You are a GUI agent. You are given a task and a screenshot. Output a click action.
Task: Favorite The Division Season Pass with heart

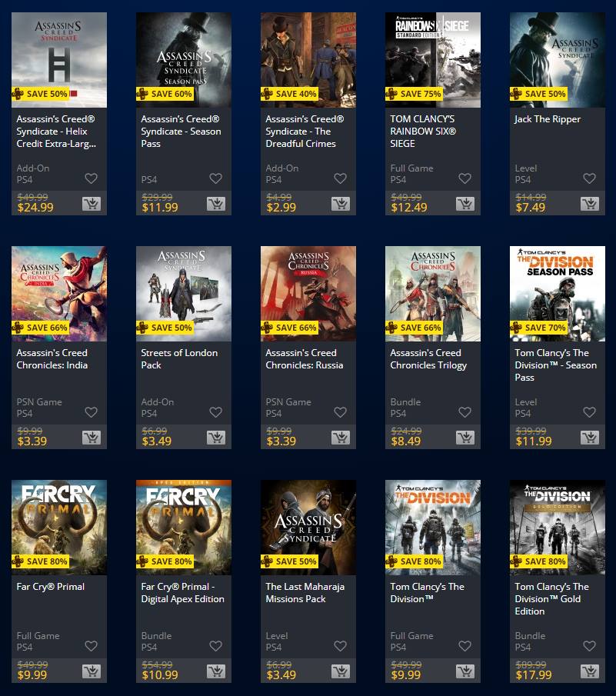click(x=589, y=412)
